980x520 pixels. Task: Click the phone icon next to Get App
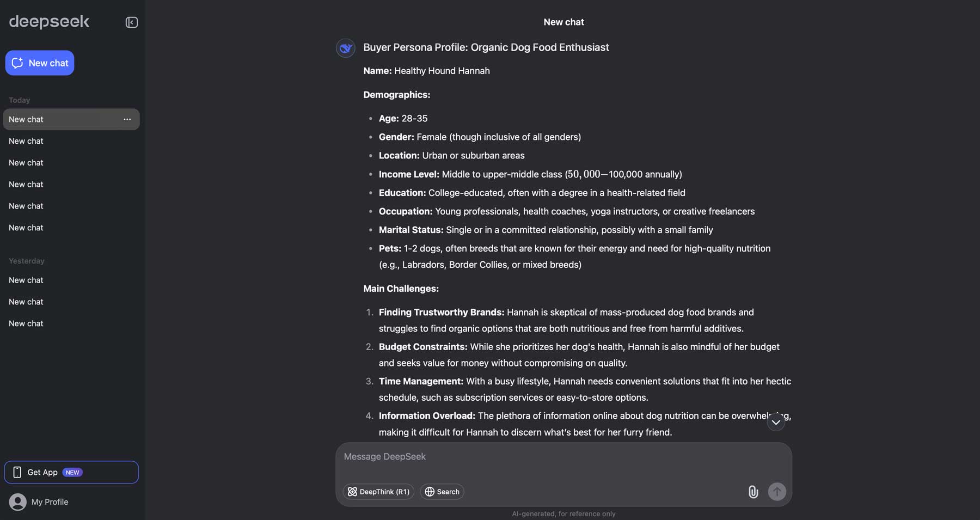[x=17, y=472]
